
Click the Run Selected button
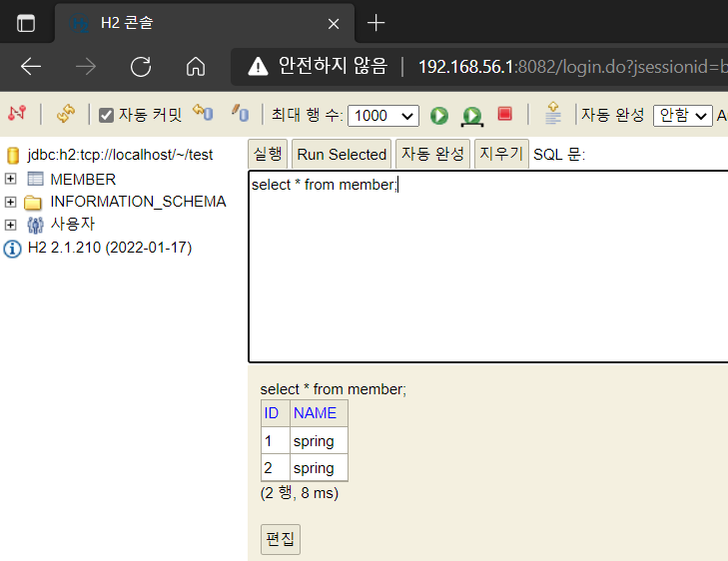(x=342, y=154)
